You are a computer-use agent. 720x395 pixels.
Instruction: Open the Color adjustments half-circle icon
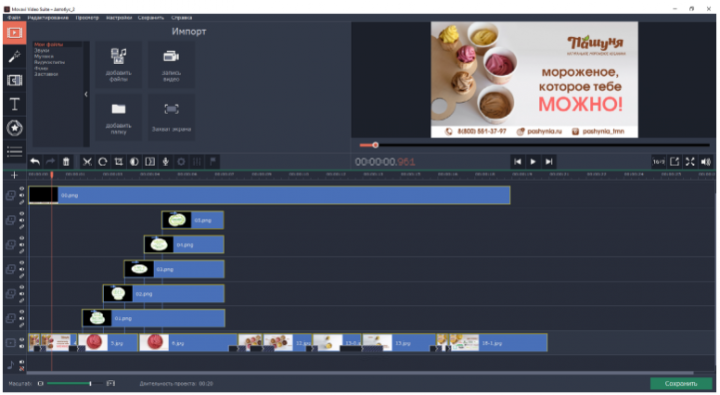click(x=134, y=162)
